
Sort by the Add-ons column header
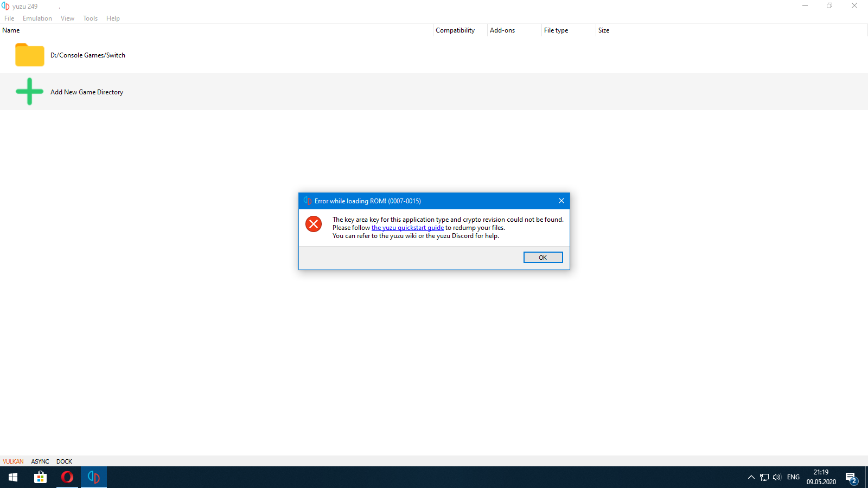pos(514,30)
